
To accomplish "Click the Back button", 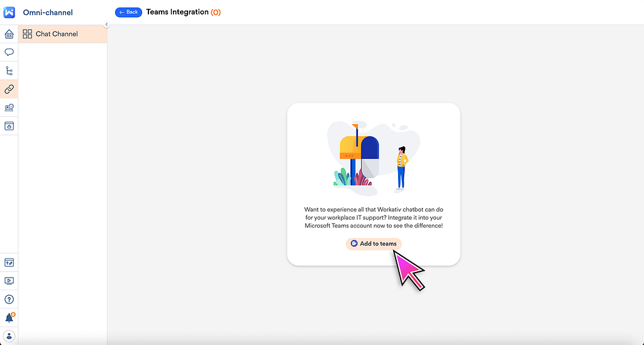I will point(128,13).
